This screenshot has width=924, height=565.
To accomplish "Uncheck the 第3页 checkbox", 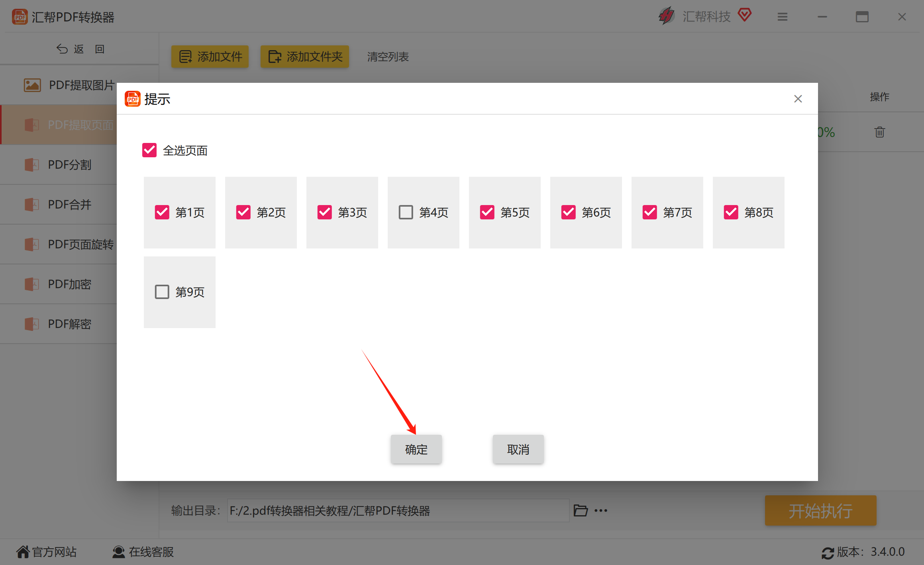I will pyautogui.click(x=325, y=212).
